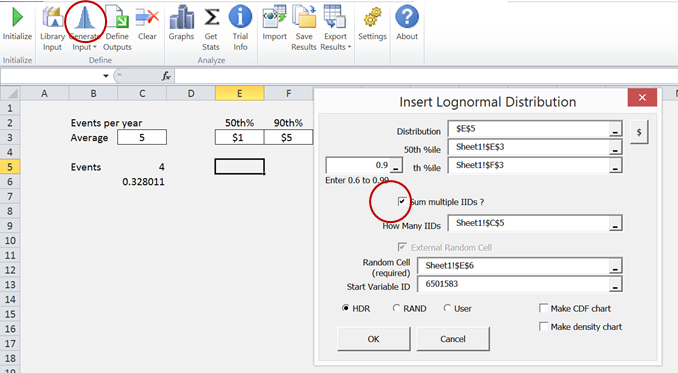Collapse the 0.9 percentile range selector
The height and width of the screenshot is (373, 678).
[397, 166]
